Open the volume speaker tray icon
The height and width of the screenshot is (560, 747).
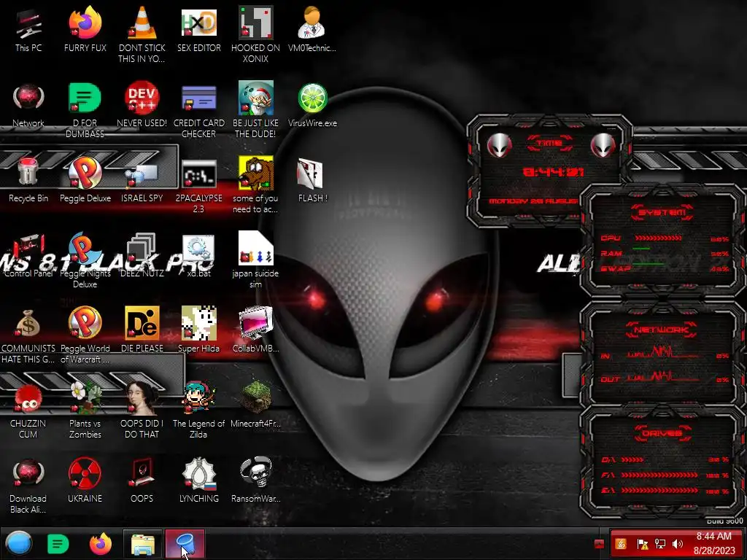[x=678, y=544]
